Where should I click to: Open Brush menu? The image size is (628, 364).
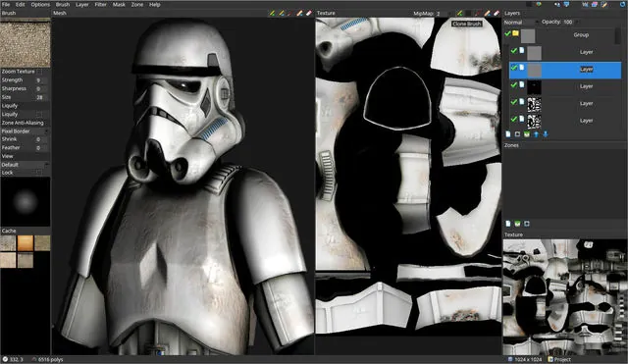click(63, 4)
